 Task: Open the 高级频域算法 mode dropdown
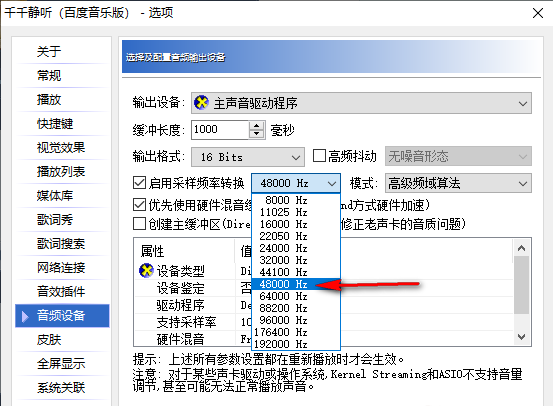tap(458, 183)
